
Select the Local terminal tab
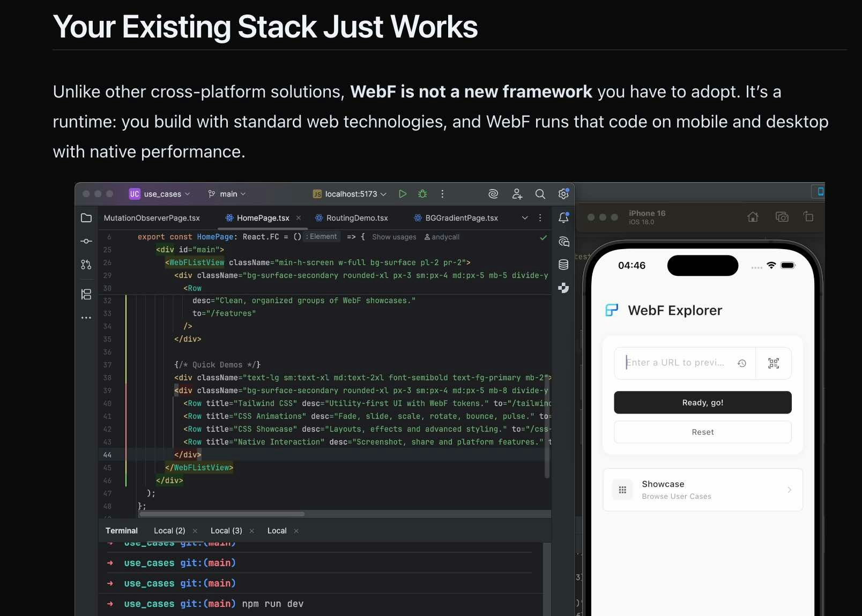277,531
